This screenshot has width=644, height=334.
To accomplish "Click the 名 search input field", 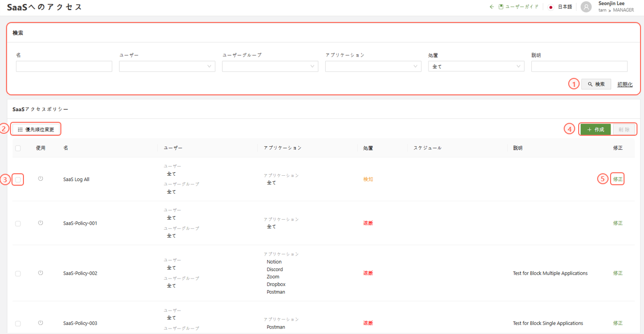I will click(x=64, y=66).
